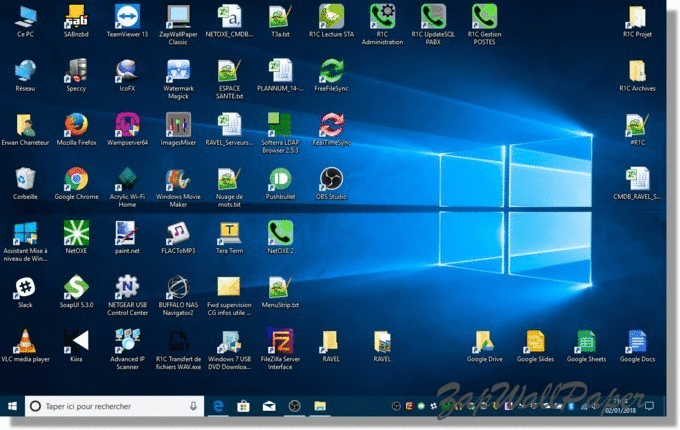Click the Slack desktop shortcut

tap(25, 286)
